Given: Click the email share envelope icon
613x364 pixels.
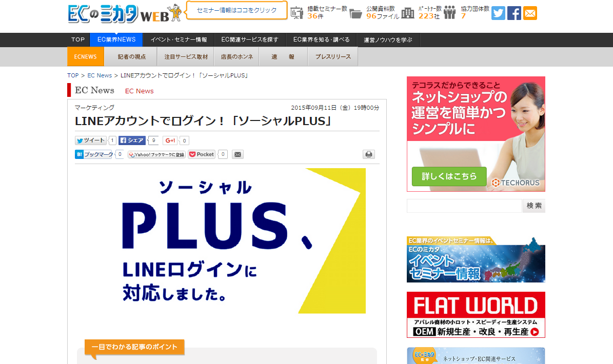Looking at the screenshot, I should pos(238,154).
